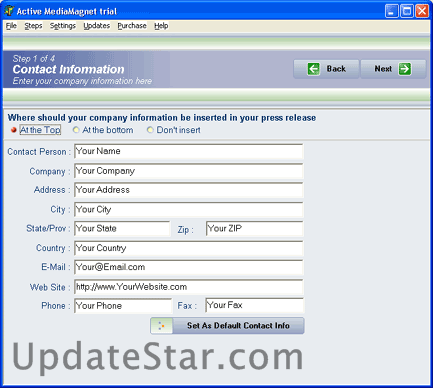Click the 'Contact Person :' label
The image size is (433, 388).
(39, 152)
